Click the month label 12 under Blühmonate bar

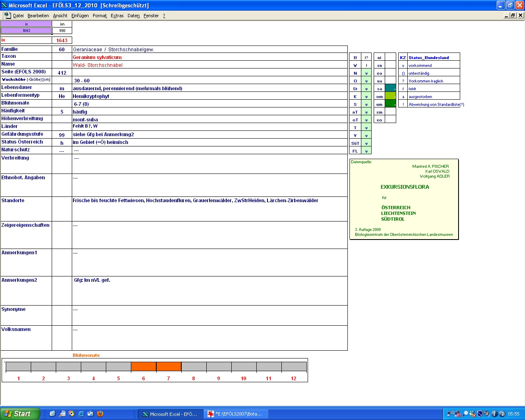pyautogui.click(x=294, y=378)
